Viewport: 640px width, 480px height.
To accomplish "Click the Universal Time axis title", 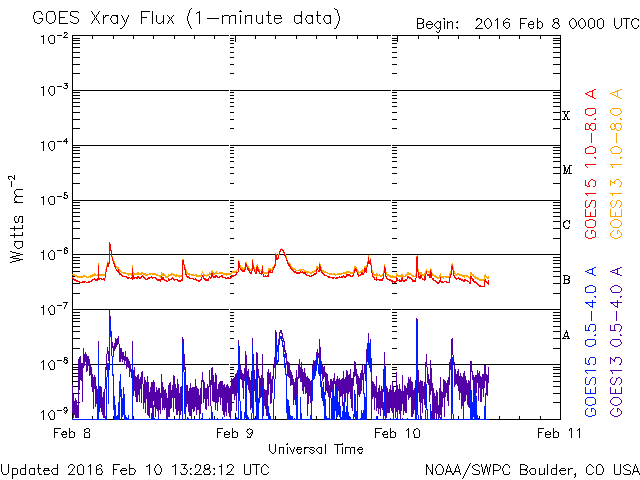I will [316, 449].
